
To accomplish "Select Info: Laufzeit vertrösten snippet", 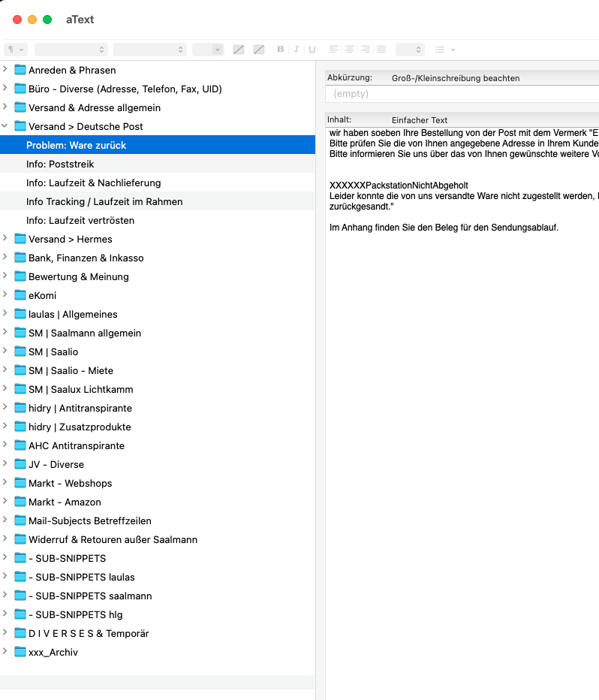I will (x=80, y=220).
